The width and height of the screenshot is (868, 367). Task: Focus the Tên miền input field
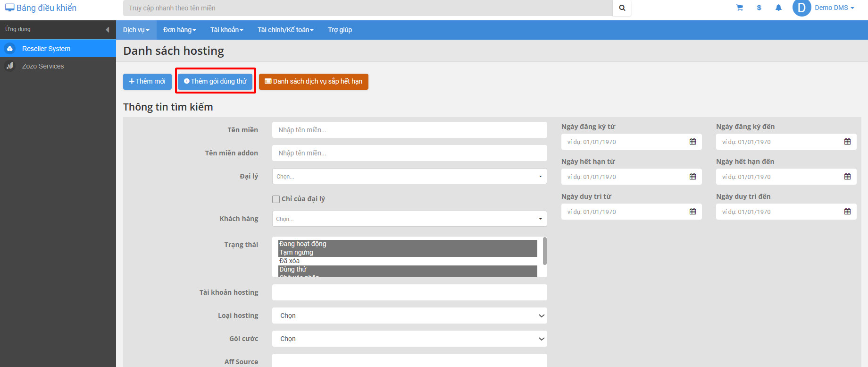coord(409,130)
